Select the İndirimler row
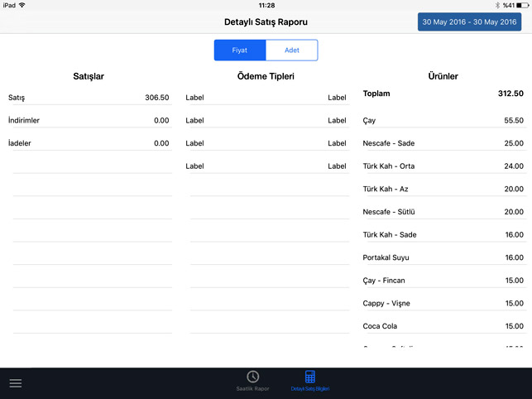This screenshot has width=532, height=399. (x=89, y=121)
